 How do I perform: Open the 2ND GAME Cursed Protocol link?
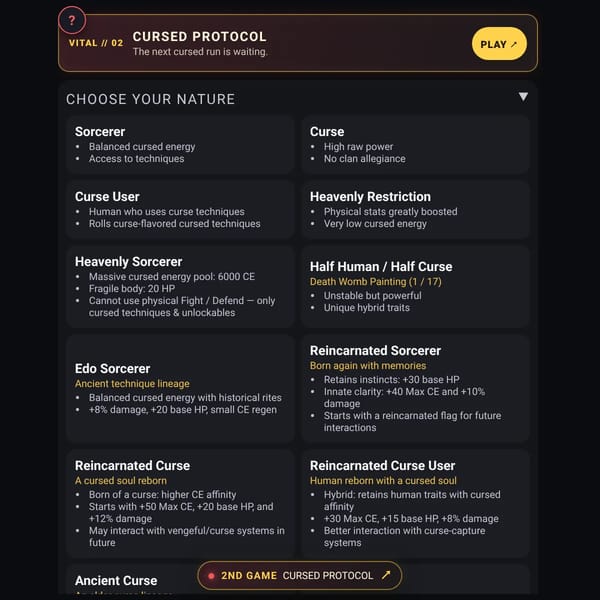(300, 575)
